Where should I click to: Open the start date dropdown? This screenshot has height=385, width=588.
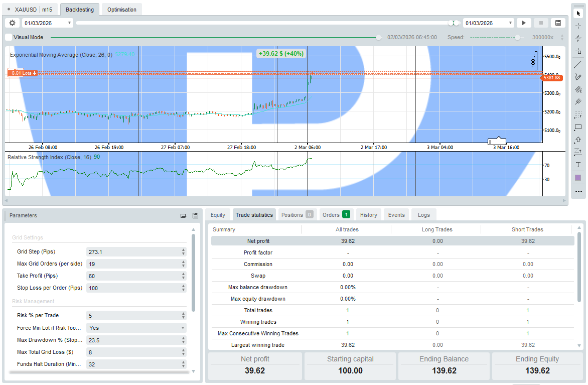[69, 23]
